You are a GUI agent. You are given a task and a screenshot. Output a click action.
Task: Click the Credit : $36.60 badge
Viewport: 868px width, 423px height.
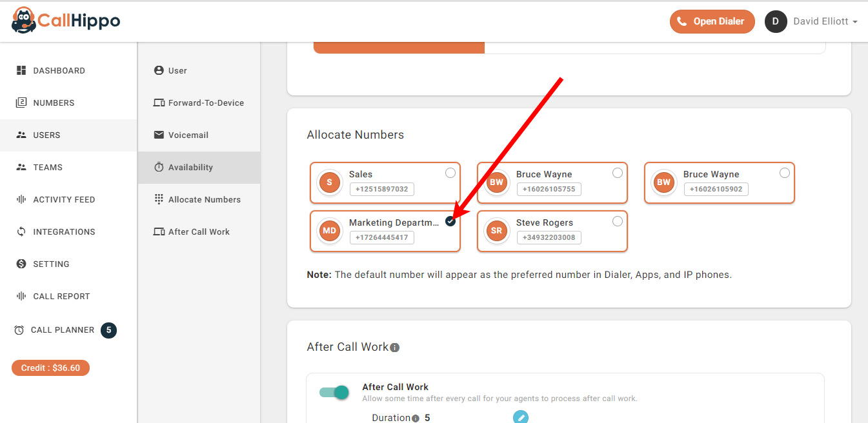tap(50, 368)
